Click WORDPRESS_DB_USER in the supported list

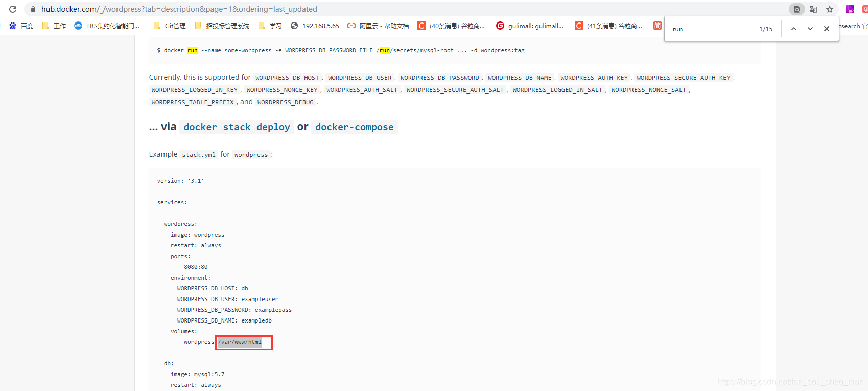360,78
